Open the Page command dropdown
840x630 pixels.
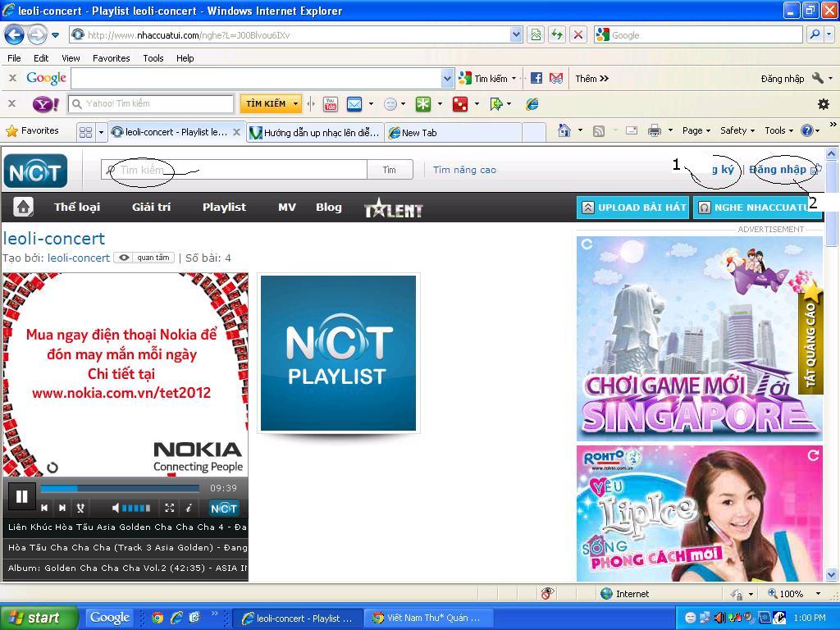click(x=696, y=130)
